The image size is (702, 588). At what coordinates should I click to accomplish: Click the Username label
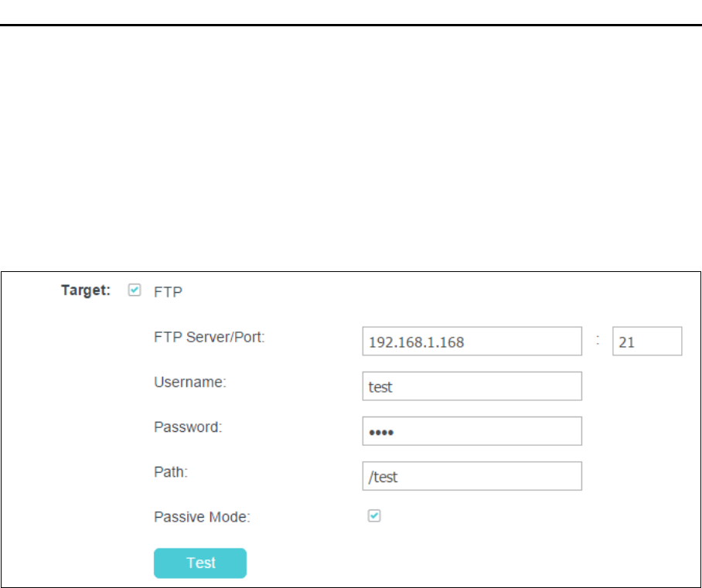pos(189,382)
